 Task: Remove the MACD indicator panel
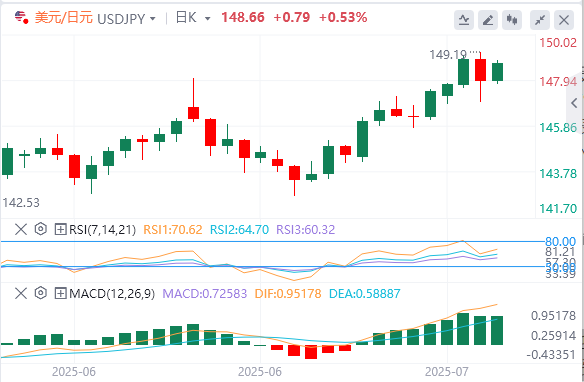[21, 293]
